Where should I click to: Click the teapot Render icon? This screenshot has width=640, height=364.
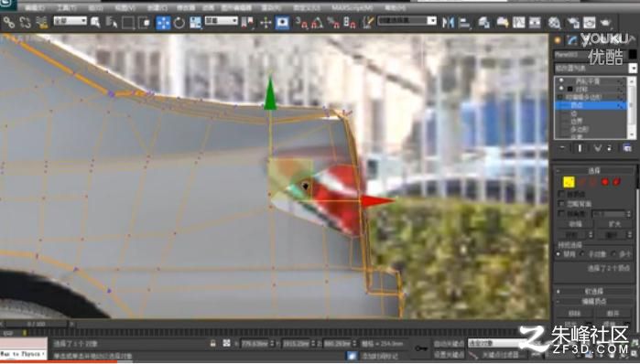(606, 23)
